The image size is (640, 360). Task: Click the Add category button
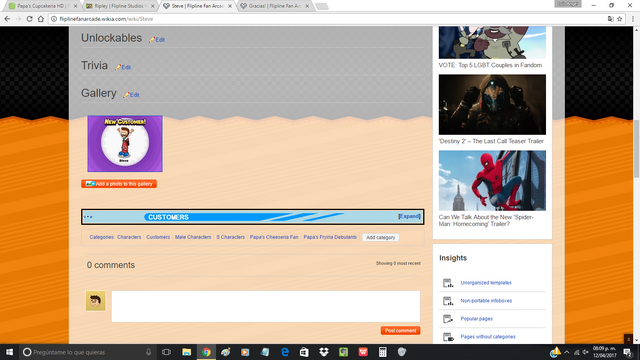click(x=380, y=238)
